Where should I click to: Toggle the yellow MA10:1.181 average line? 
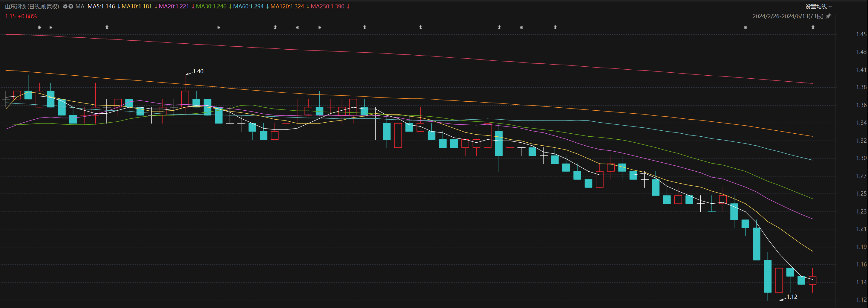137,6
